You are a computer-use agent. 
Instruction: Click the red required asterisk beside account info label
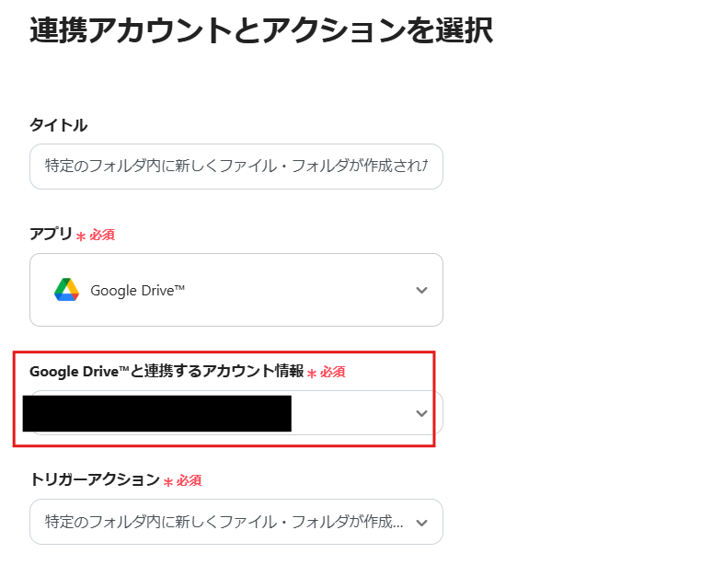(x=312, y=374)
